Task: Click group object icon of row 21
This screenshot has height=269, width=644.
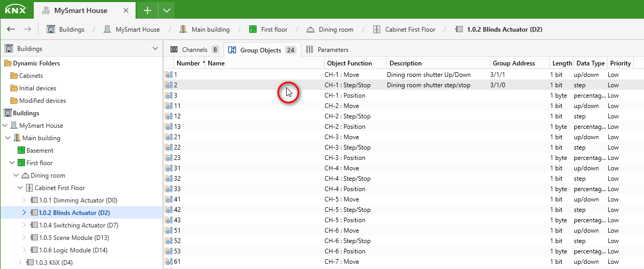Action: click(169, 137)
